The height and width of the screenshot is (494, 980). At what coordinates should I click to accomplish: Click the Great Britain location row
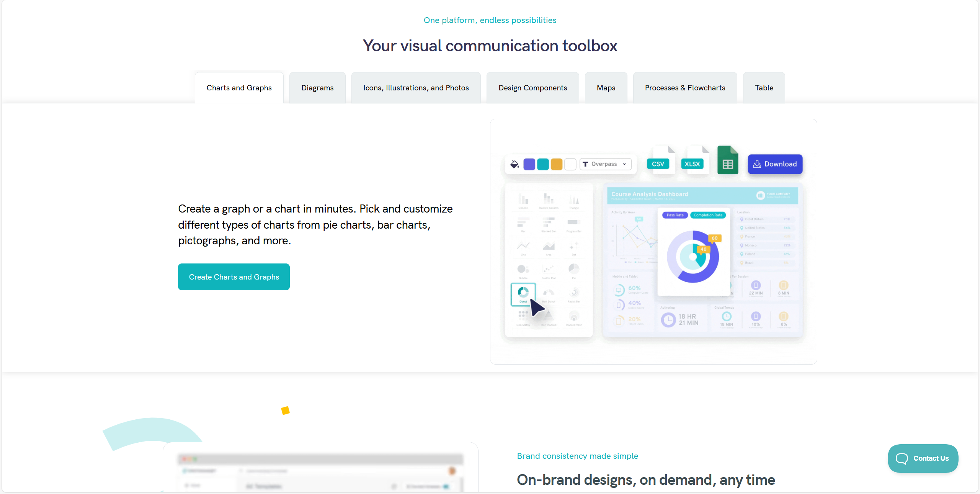[x=765, y=219]
